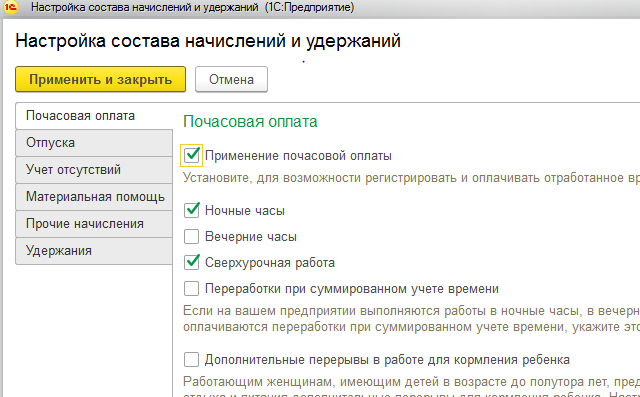Viewport: 640px width, 397px height.
Task: Tick 'Переработки при суммированном учете времени' checkbox
Action: pos(191,288)
